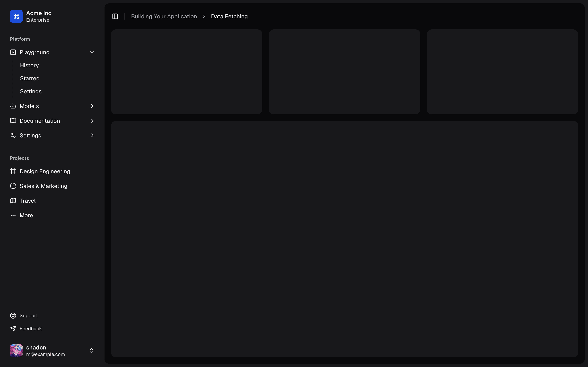Toggle the sidebar with the panel icon
This screenshot has width=588, height=367.
[x=115, y=16]
